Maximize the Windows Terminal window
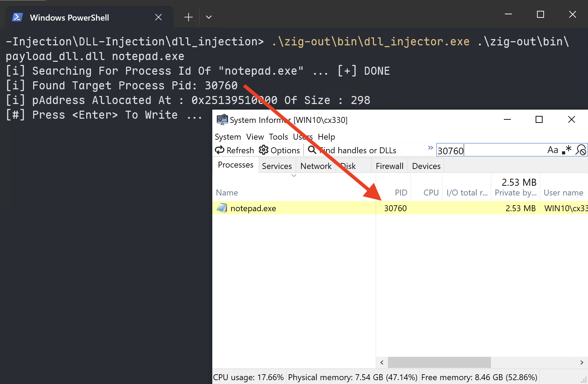The image size is (588, 384). tap(541, 14)
